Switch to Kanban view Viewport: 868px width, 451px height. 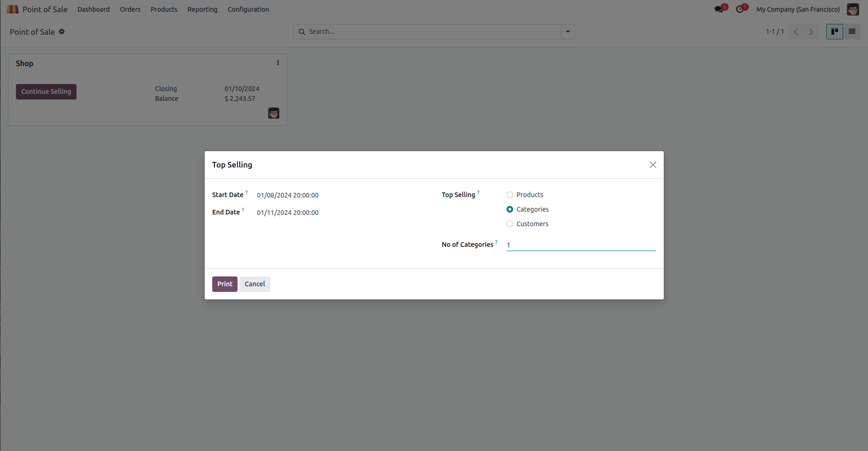[834, 32]
